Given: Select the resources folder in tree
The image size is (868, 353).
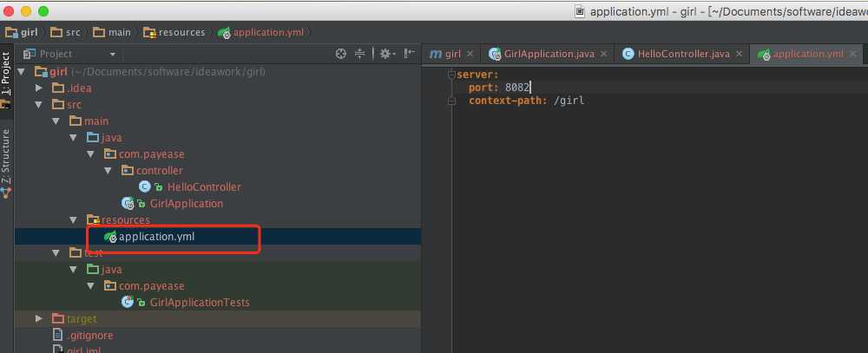Looking at the screenshot, I should click(x=126, y=220).
